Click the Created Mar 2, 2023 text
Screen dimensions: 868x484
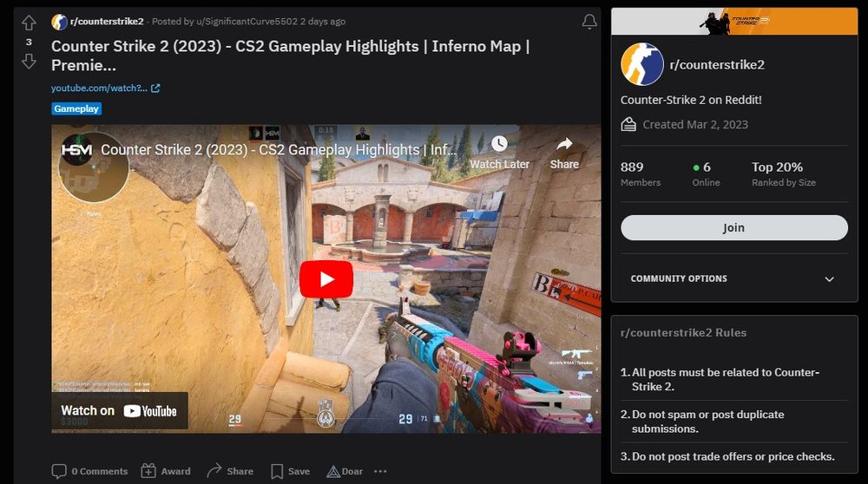coord(695,124)
